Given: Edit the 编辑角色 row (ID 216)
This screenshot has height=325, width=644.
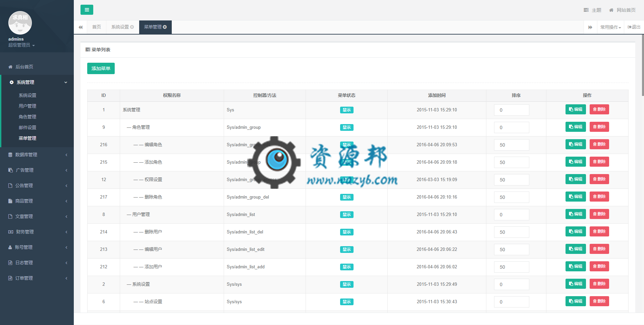Looking at the screenshot, I should (x=576, y=144).
